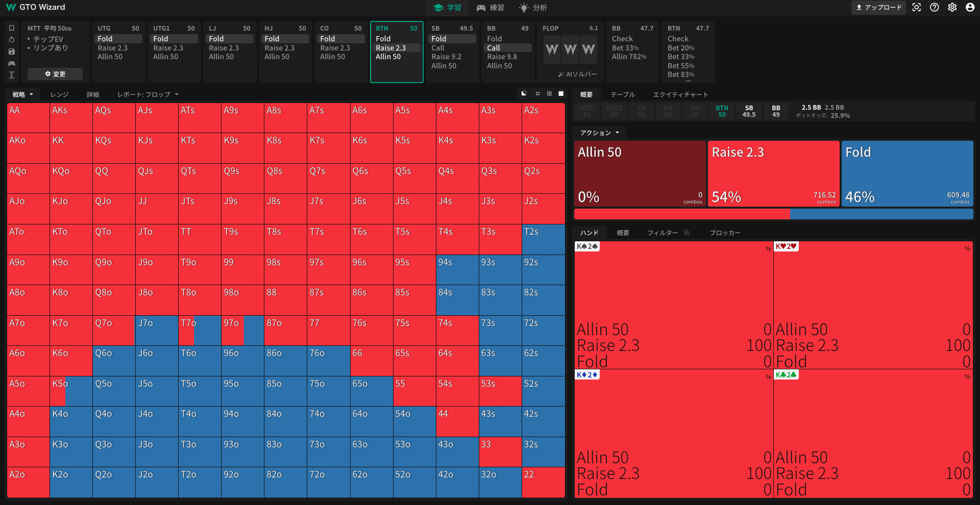This screenshot has width=980, height=505.
Task: Click the half-filled square display mode icon
Action: click(524, 93)
